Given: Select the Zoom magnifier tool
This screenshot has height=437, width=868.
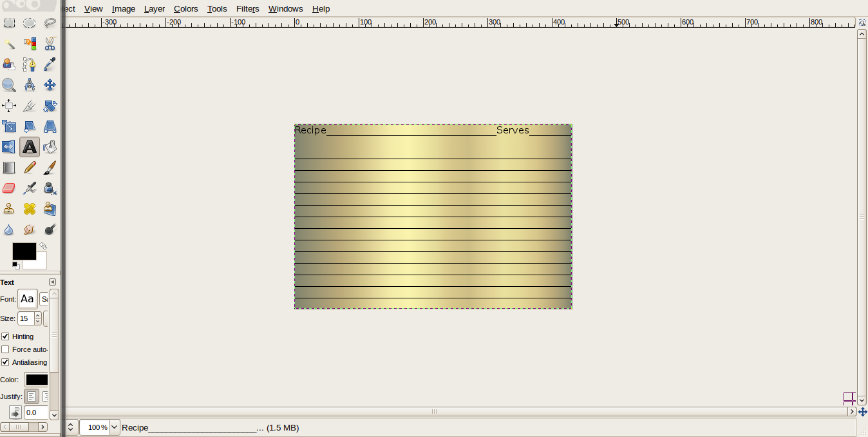Looking at the screenshot, I should [x=9, y=85].
